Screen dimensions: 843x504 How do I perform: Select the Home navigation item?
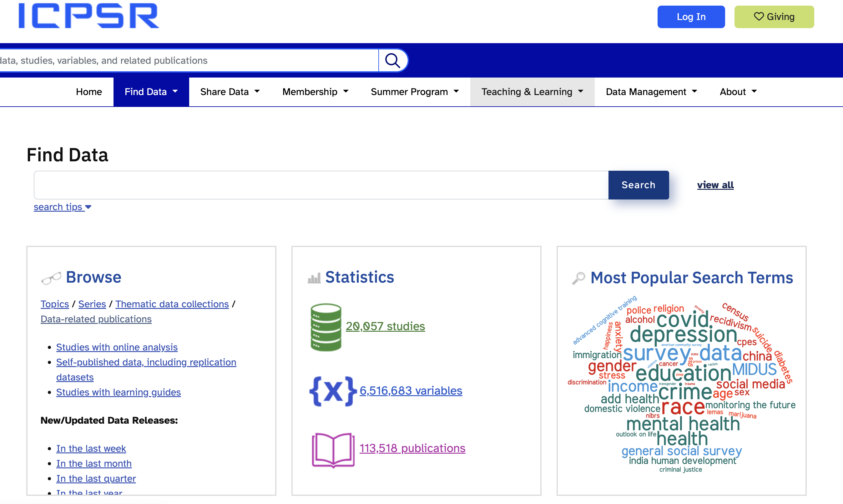click(x=89, y=91)
